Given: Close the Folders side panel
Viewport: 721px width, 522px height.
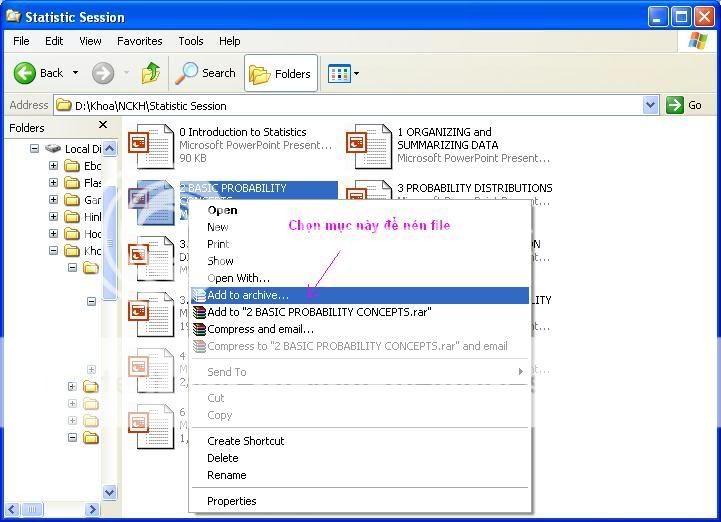Looking at the screenshot, I should (103, 126).
